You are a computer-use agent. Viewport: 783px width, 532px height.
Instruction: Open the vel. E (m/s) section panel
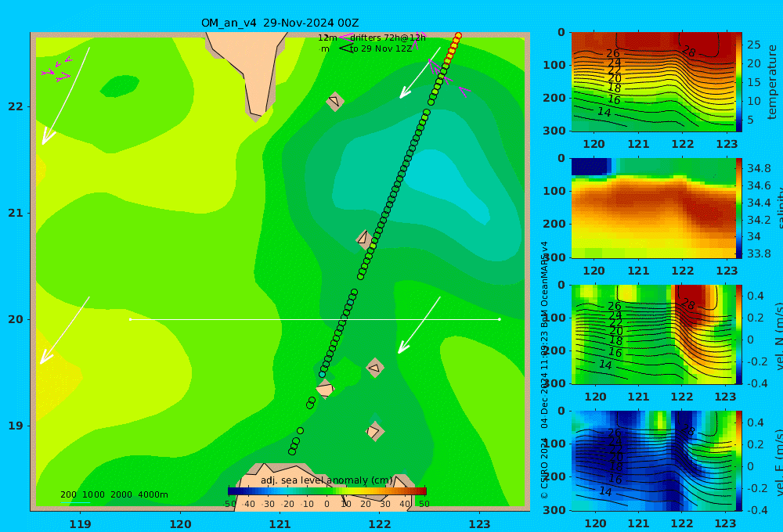point(654,461)
